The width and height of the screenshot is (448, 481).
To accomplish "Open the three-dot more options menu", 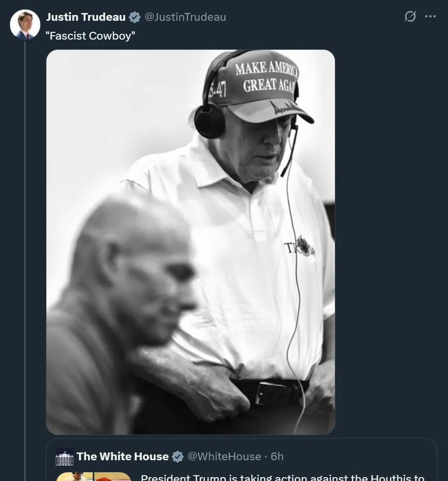I will click(x=430, y=17).
